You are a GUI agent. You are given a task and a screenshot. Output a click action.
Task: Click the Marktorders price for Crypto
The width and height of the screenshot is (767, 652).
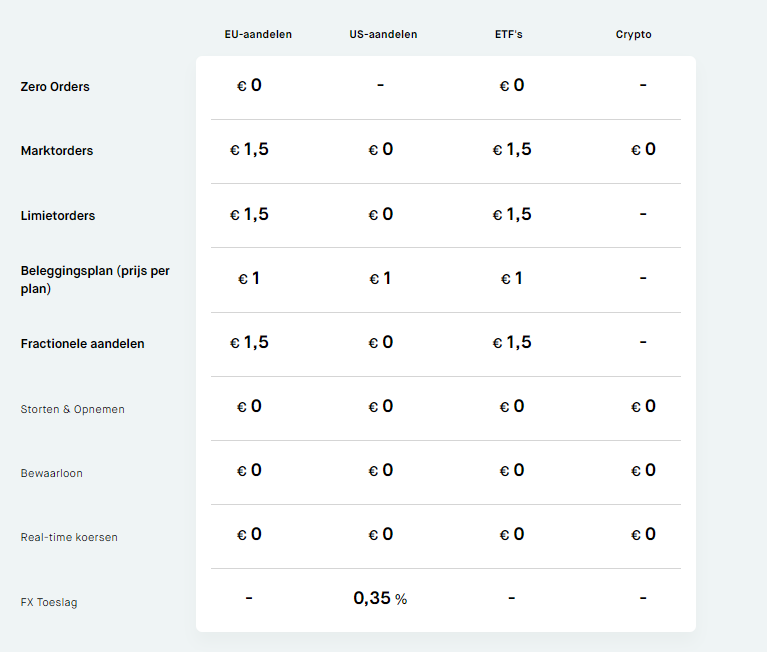coord(643,150)
